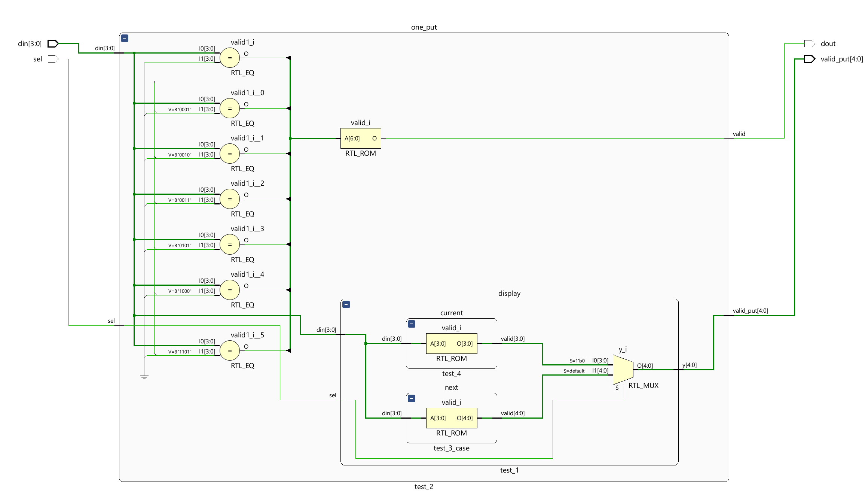Click the sel pin label on display block

click(x=333, y=395)
